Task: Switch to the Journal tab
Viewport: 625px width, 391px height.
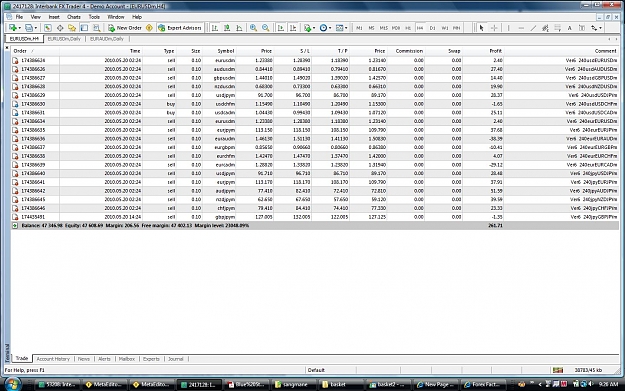Action: 175,359
